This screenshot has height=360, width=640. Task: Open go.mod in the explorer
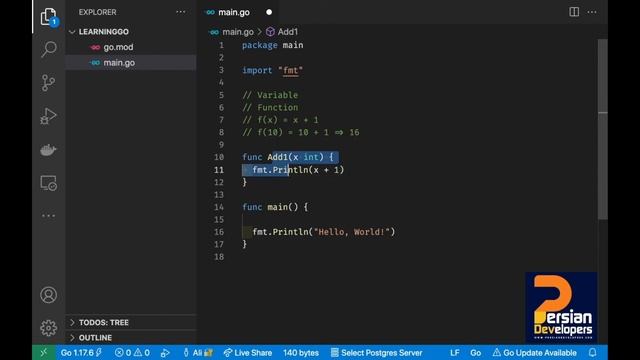(131, 47)
